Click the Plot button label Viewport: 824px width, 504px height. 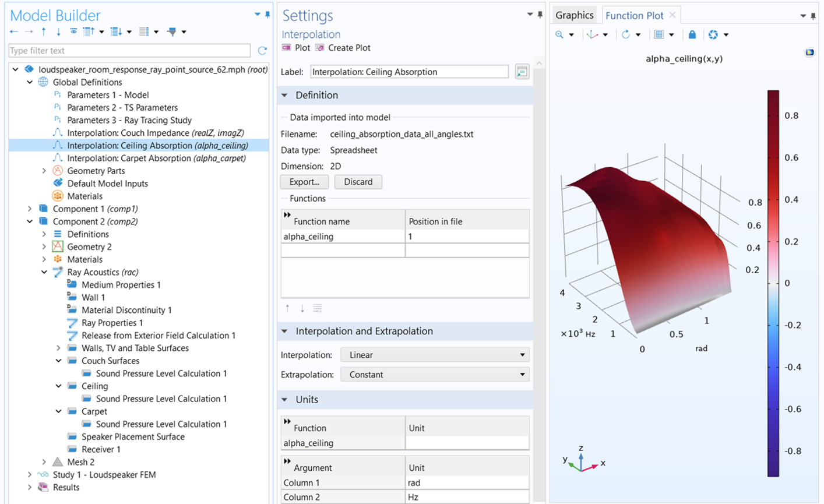point(302,48)
